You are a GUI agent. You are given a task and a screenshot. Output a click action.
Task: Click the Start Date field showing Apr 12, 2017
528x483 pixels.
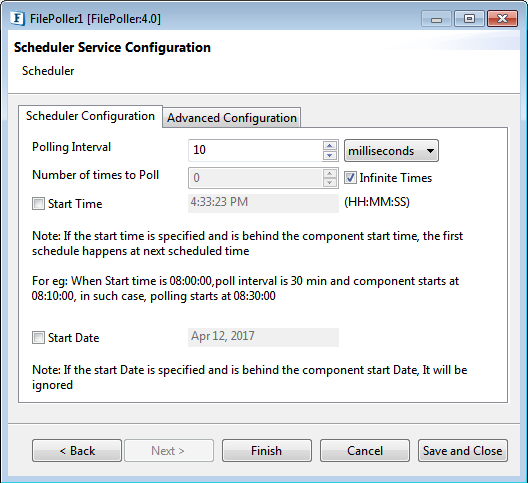(263, 337)
